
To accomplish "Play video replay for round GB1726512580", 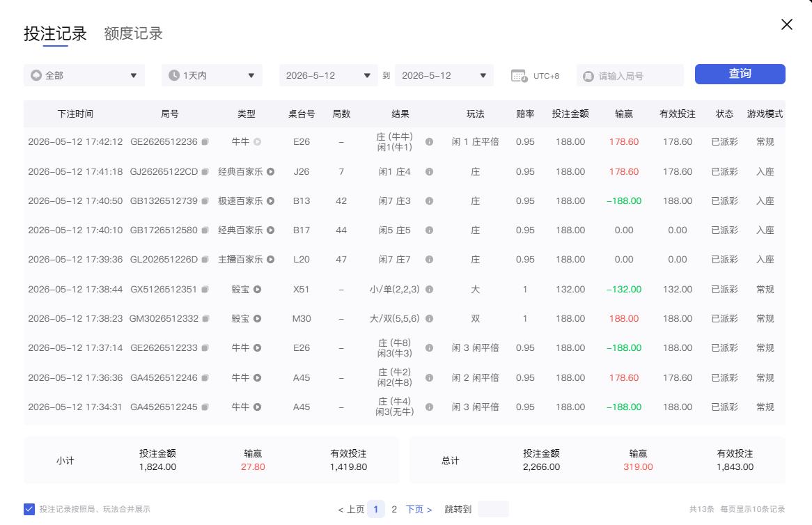I will point(270,230).
